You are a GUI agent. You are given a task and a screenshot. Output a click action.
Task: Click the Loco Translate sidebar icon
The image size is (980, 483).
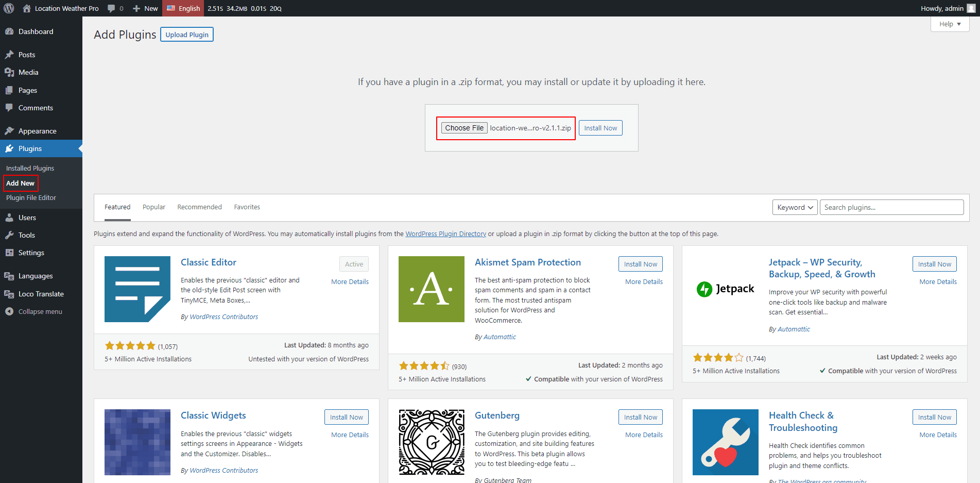[x=9, y=294]
